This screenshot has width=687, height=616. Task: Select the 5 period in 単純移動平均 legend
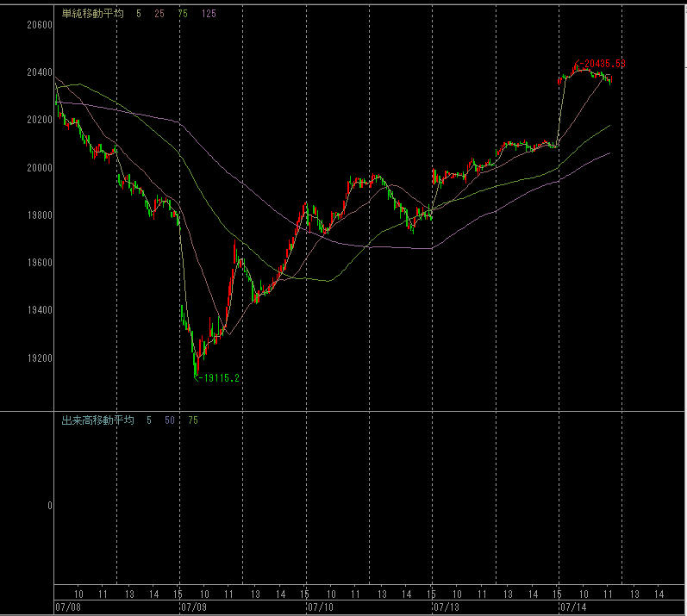[139, 15]
